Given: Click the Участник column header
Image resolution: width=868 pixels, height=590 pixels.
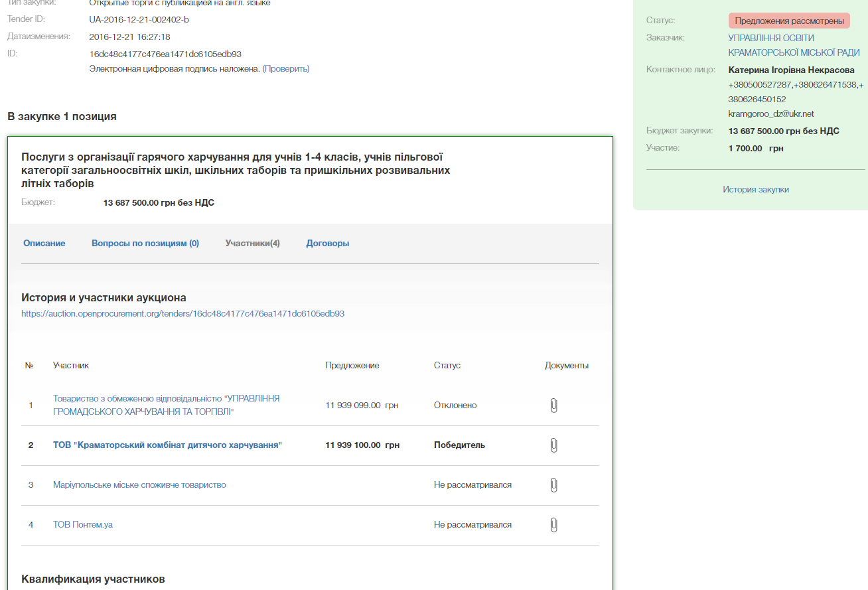Looking at the screenshot, I should (71, 366).
